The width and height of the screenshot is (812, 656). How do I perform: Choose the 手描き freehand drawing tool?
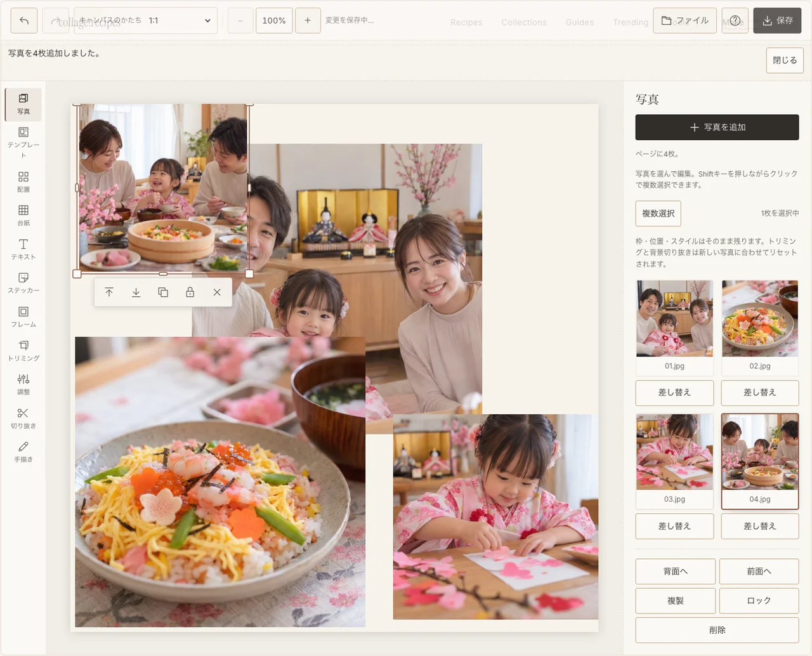[23, 451]
